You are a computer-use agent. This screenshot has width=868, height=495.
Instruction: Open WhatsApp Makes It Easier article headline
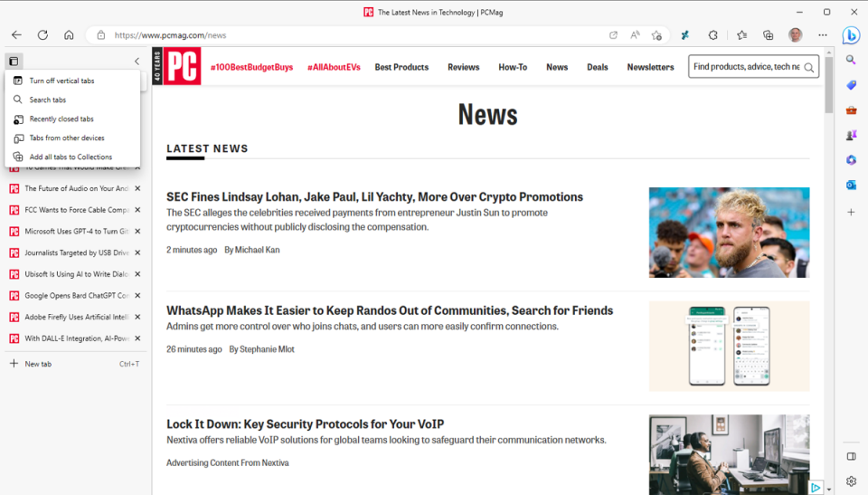tap(390, 310)
